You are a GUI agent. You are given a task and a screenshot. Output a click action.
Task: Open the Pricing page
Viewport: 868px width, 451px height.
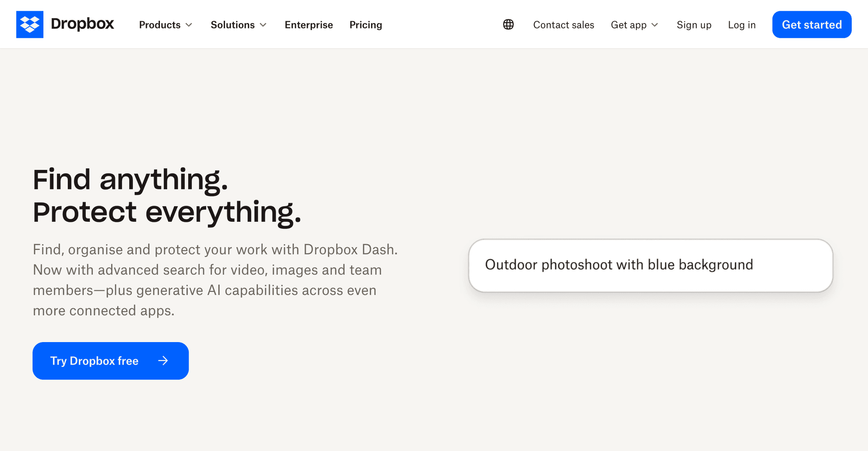click(x=366, y=25)
